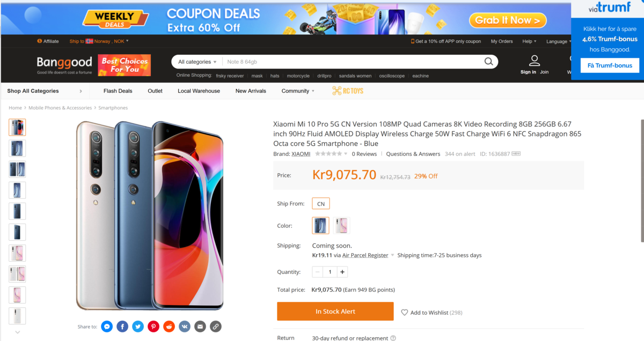Go to New Arrivals section
The image size is (644, 341).
coord(251,91)
